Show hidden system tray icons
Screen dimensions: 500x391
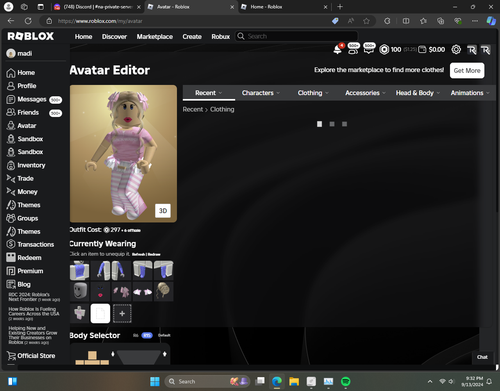[x=430, y=381]
